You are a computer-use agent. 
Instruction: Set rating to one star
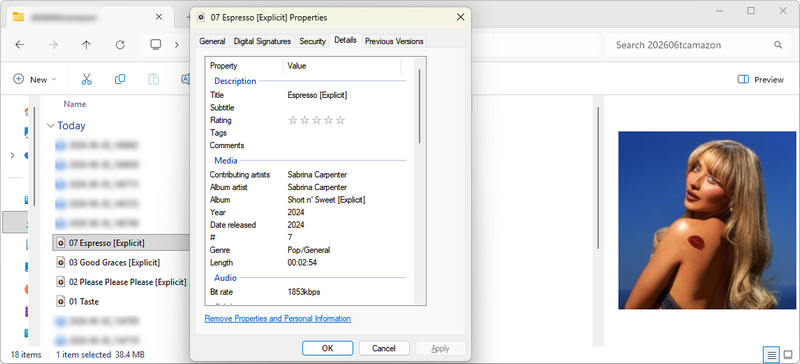(x=292, y=120)
